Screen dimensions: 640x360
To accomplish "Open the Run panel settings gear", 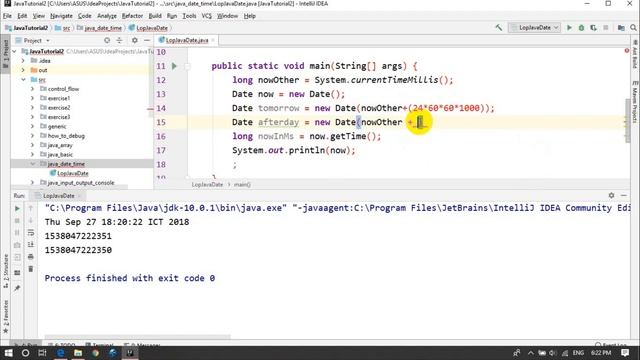I will click(x=611, y=196).
